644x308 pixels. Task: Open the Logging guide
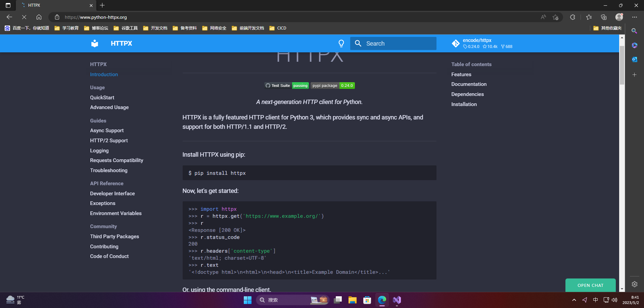[x=99, y=151]
